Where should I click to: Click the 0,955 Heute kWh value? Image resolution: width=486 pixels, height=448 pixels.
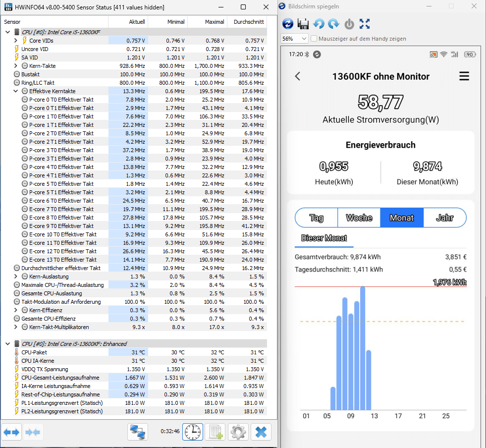pos(334,167)
